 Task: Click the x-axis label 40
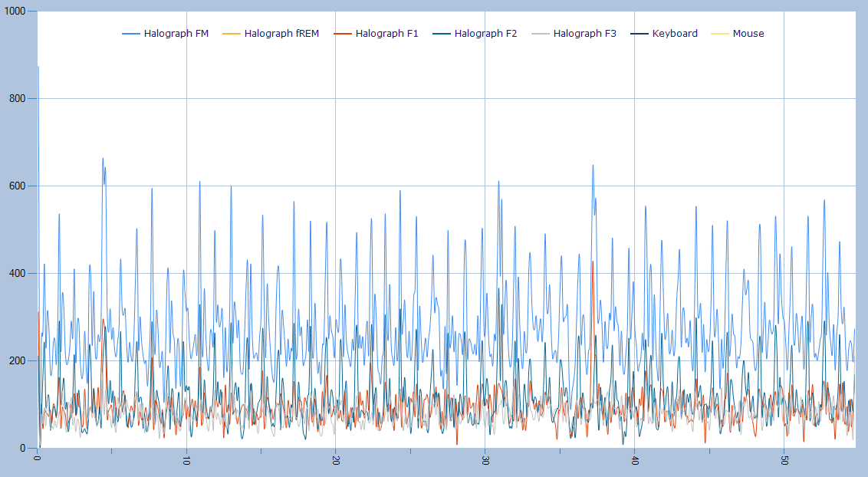pyautogui.click(x=634, y=460)
